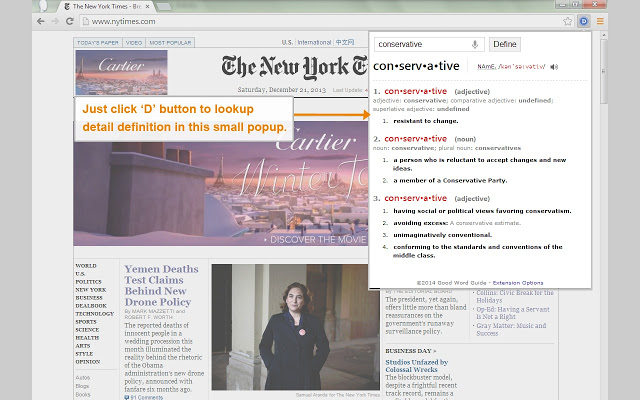Click 'con·serv·a·tive' noun entry heading
The width and height of the screenshot is (640, 400).
coord(416,138)
